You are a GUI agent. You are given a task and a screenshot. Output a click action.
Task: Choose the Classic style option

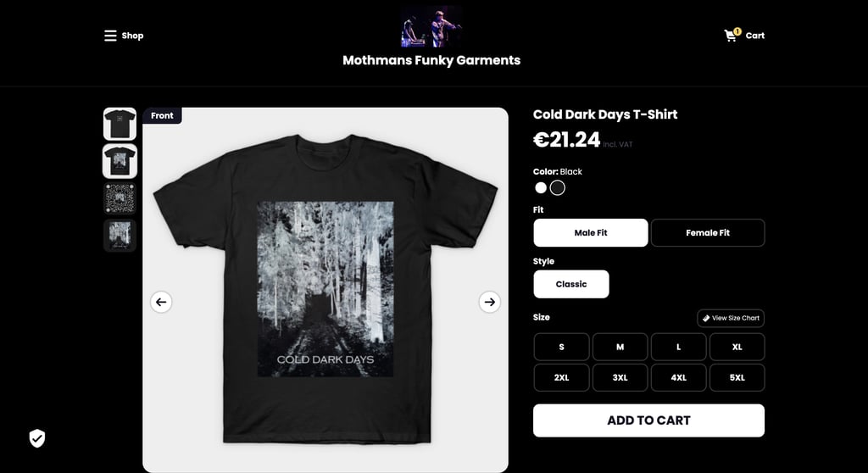point(571,284)
